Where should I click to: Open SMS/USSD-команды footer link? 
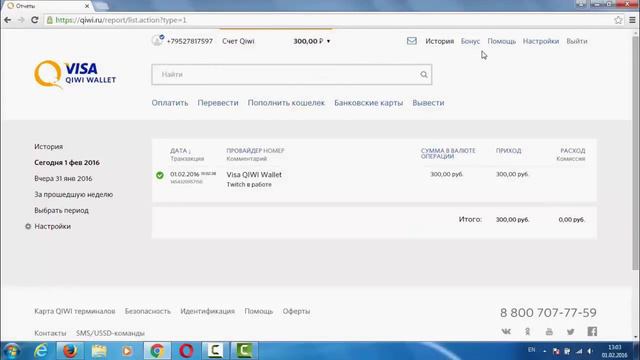point(110,333)
